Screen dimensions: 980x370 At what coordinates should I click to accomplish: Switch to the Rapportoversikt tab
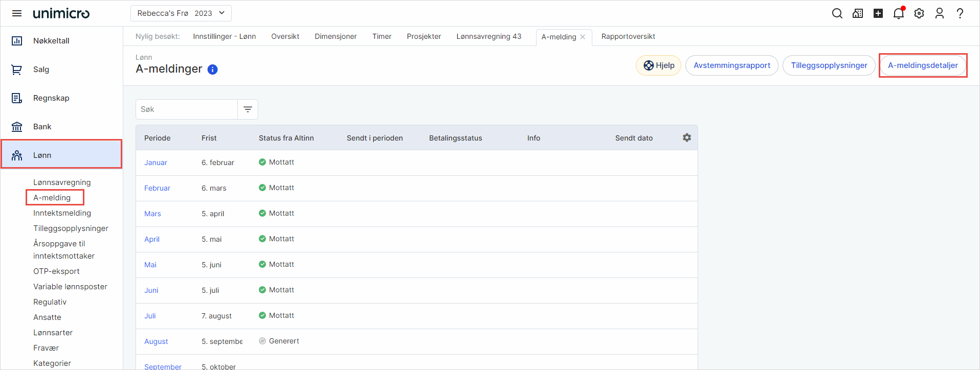click(x=628, y=36)
